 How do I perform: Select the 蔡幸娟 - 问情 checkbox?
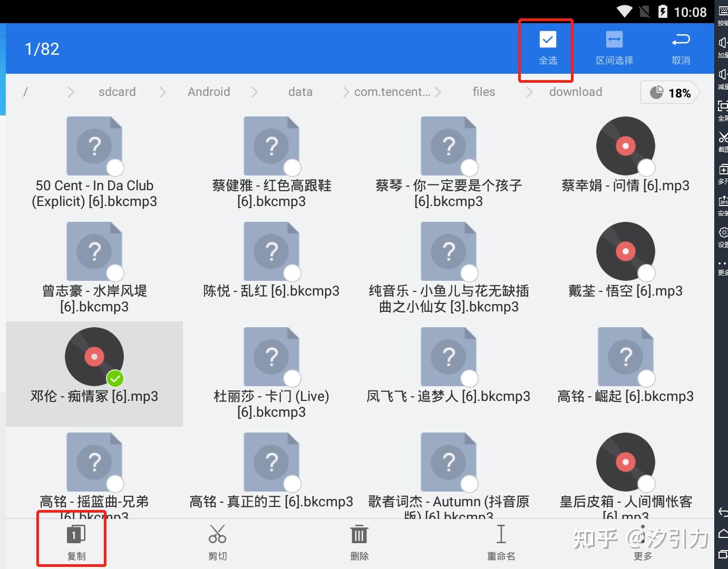coord(646,168)
